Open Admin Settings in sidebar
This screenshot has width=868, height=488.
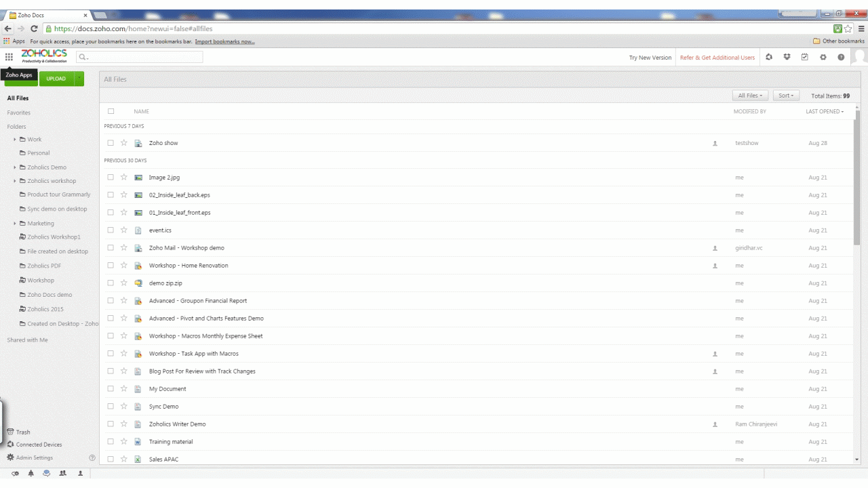(x=29, y=457)
